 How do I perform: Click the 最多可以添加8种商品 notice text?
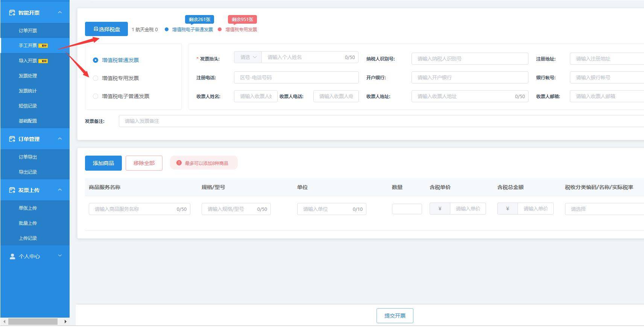click(x=207, y=163)
